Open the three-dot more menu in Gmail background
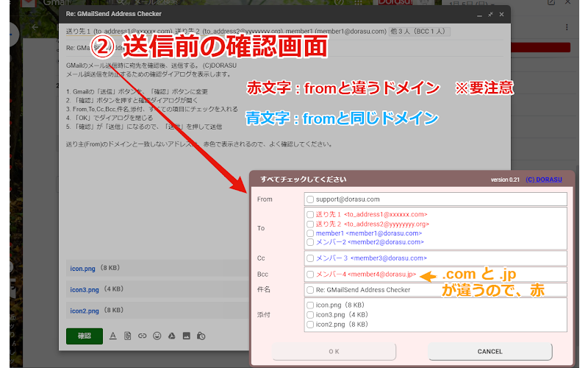This screenshot has width=588, height=368. tap(567, 27)
